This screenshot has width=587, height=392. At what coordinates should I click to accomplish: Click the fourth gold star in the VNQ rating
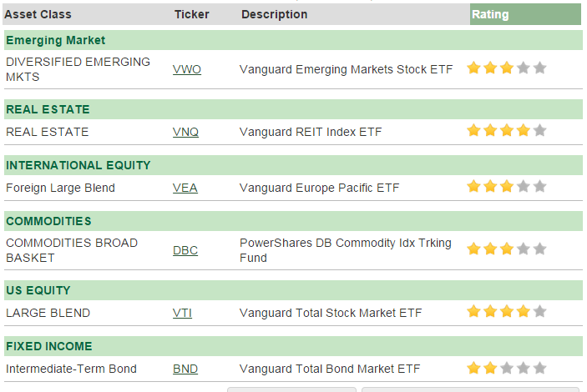[524, 131]
